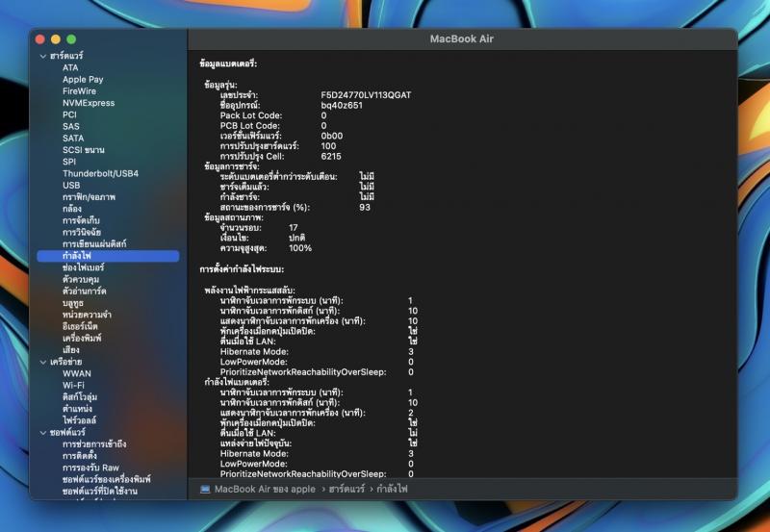
Task: Open กราฟิก/จอภาพ information
Action: [89, 197]
